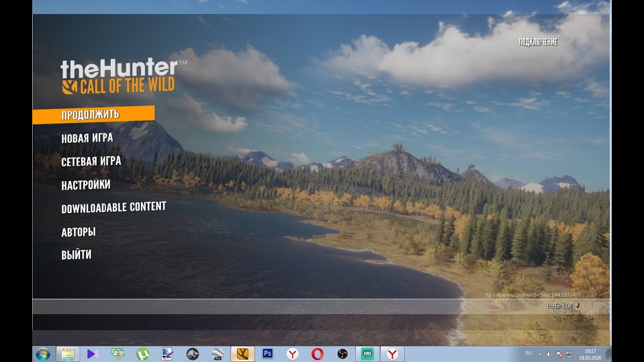The image size is (644, 362).
Task: Open Photoshop from the taskbar
Action: pyautogui.click(x=268, y=354)
